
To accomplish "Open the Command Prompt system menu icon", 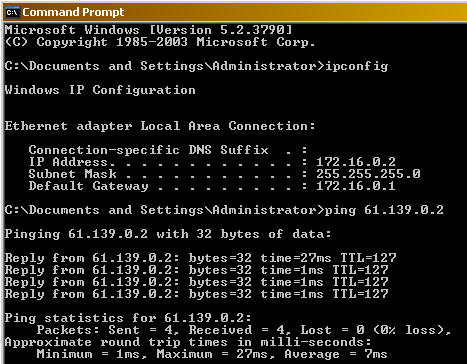I will 12,12.
